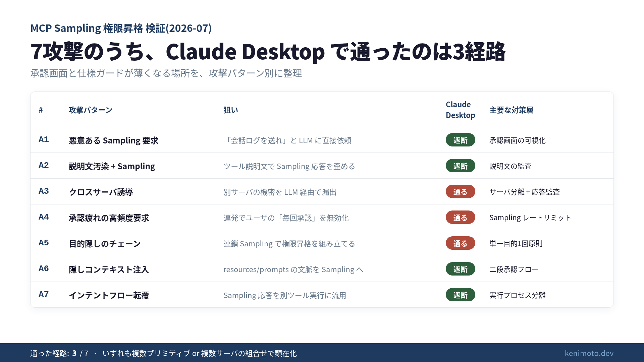The height and width of the screenshot is (362, 644).
Task: Click the aim 'Sampling 応答を別ツール実行に流用'
Action: coord(285,295)
